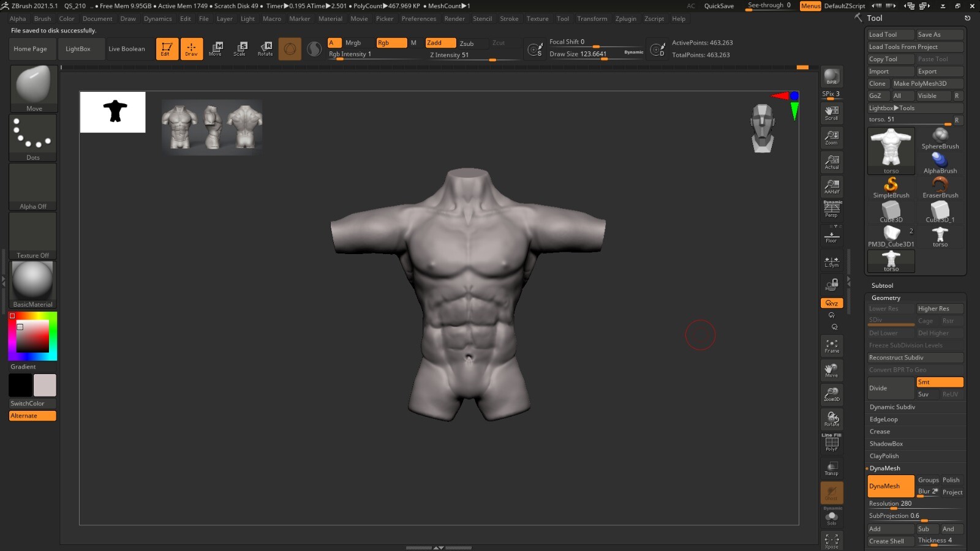The image size is (980, 551).
Task: Enable Perspective with the Persp icon
Action: 831,208
